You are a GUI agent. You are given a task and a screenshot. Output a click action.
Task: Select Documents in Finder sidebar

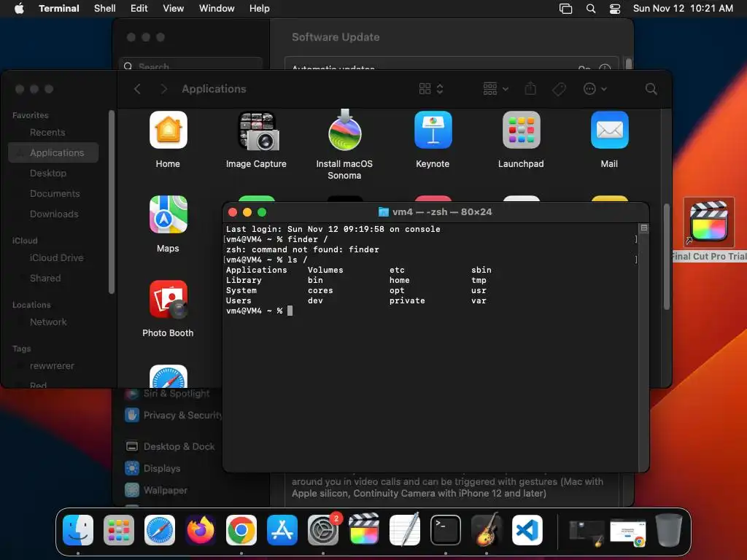(x=53, y=194)
